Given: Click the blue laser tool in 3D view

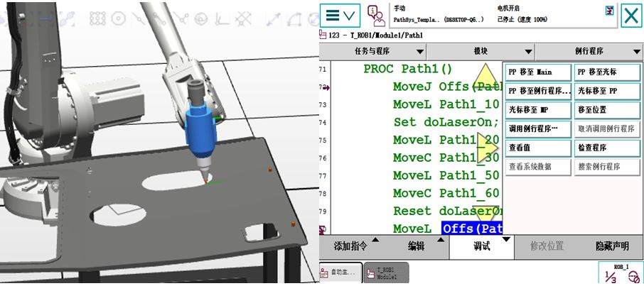Looking at the screenshot, I should pyautogui.click(x=201, y=130).
